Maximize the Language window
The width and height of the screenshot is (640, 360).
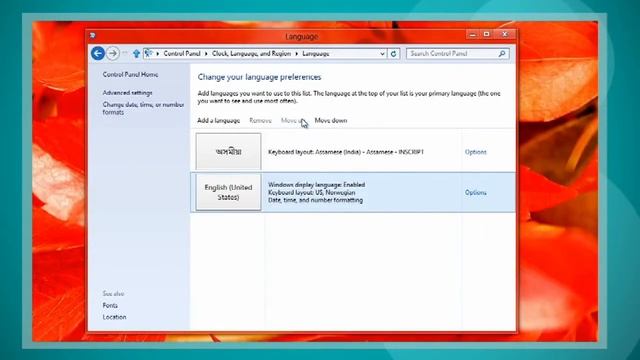(487, 34)
